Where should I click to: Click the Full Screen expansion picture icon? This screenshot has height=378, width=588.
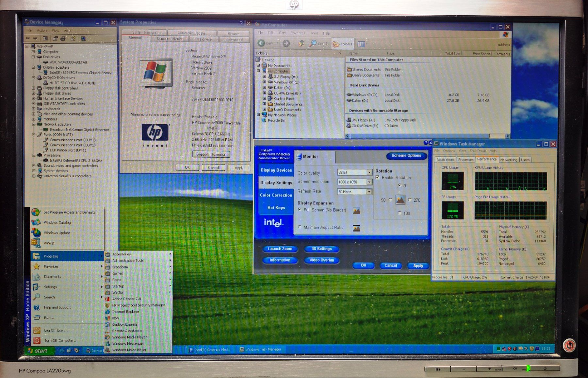click(x=356, y=211)
